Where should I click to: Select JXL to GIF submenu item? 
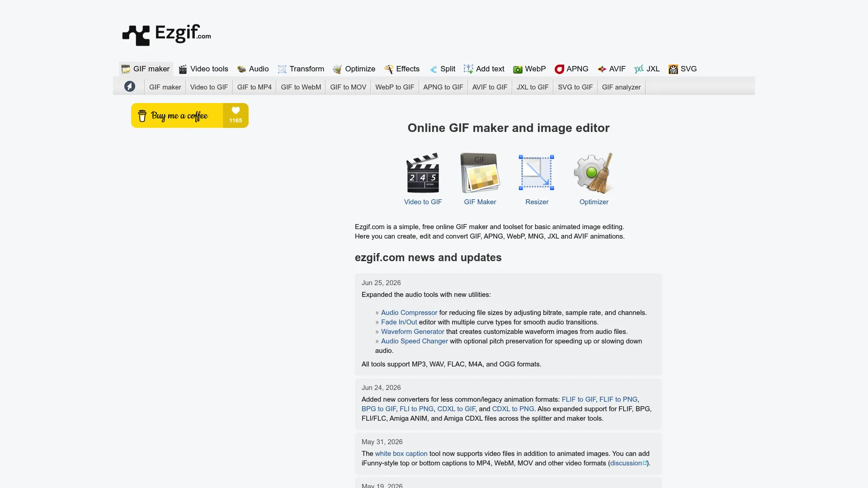[x=533, y=87]
